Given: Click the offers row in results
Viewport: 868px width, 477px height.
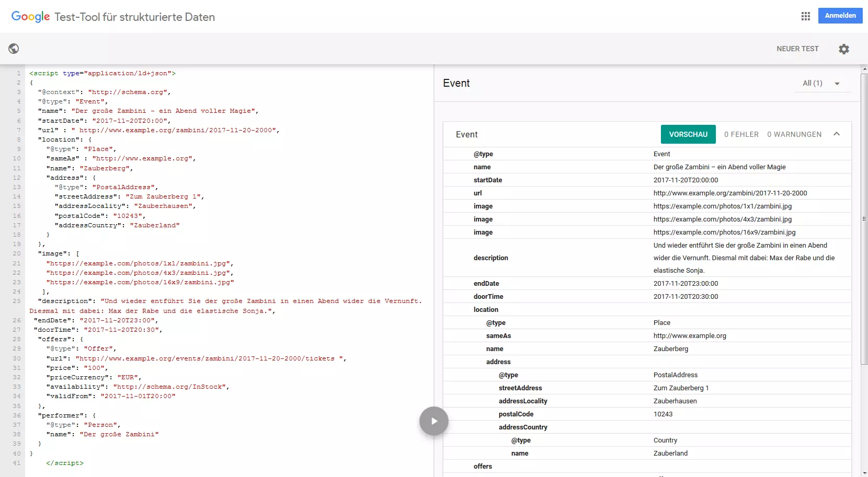Looking at the screenshot, I should [647, 466].
